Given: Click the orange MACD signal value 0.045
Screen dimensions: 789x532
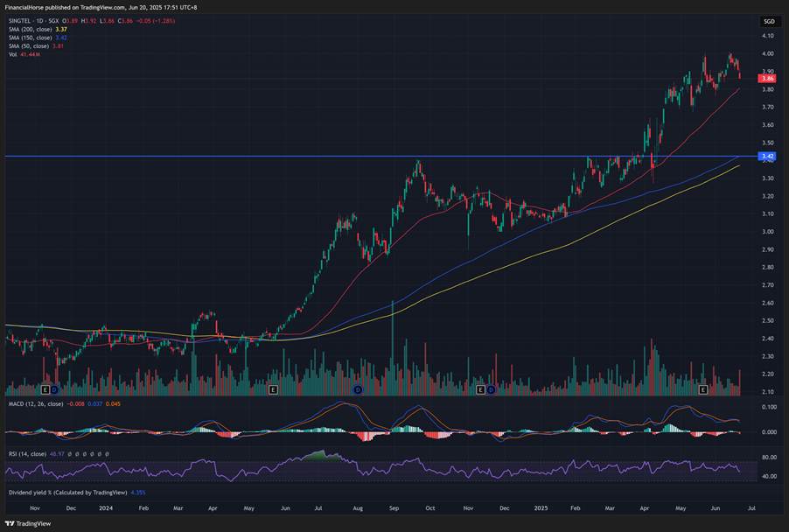Looking at the screenshot, I should click(x=113, y=403).
